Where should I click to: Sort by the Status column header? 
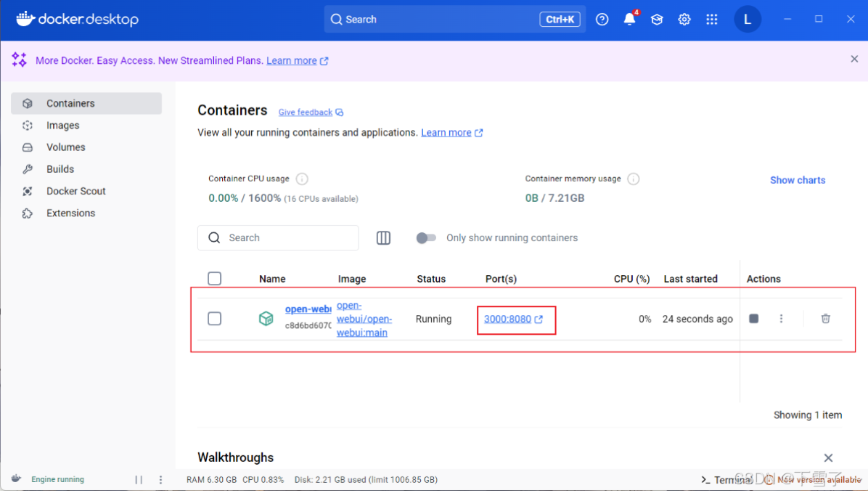(x=431, y=280)
